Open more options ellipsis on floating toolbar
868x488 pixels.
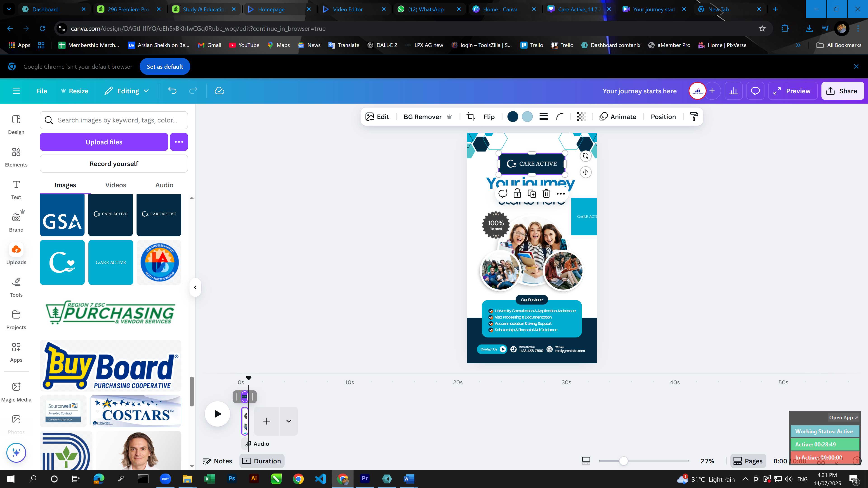(x=561, y=194)
